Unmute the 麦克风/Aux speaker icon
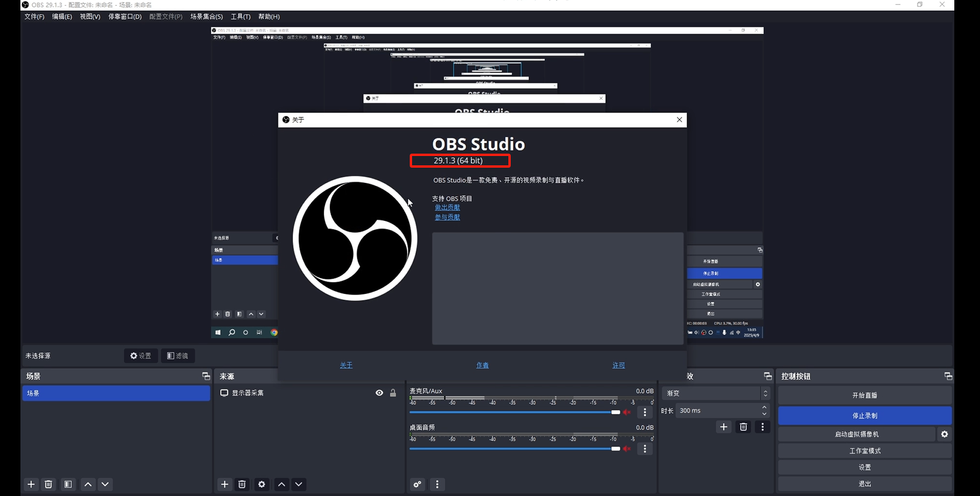 627,412
